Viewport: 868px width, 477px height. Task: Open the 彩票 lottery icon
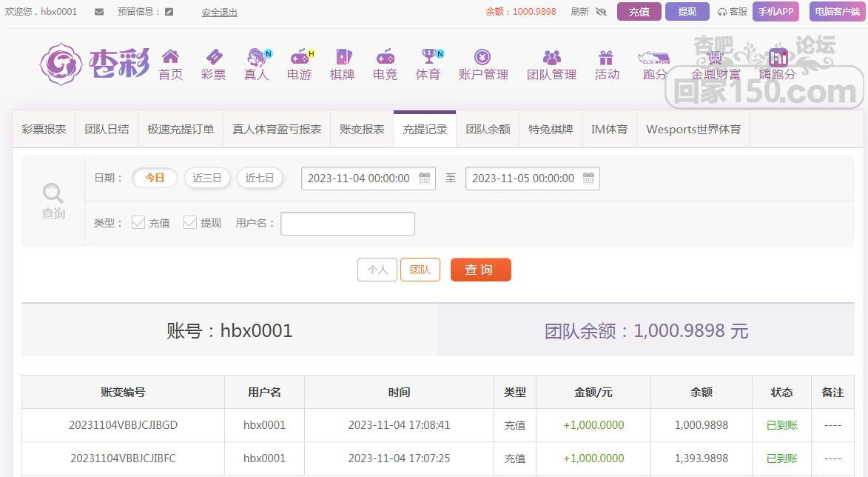[213, 57]
